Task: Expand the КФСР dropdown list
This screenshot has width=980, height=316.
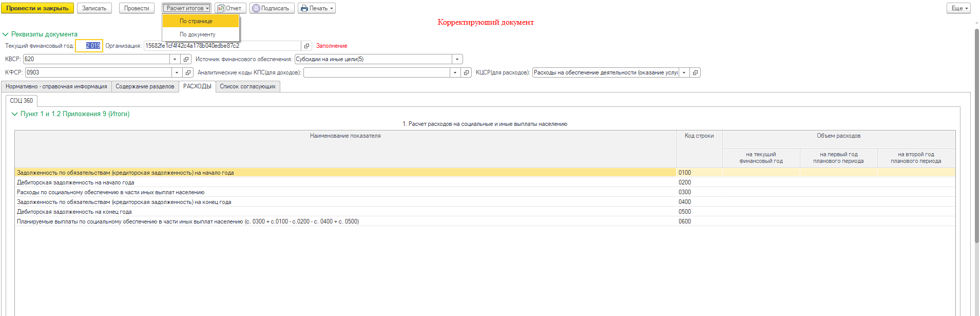Action: (x=177, y=72)
